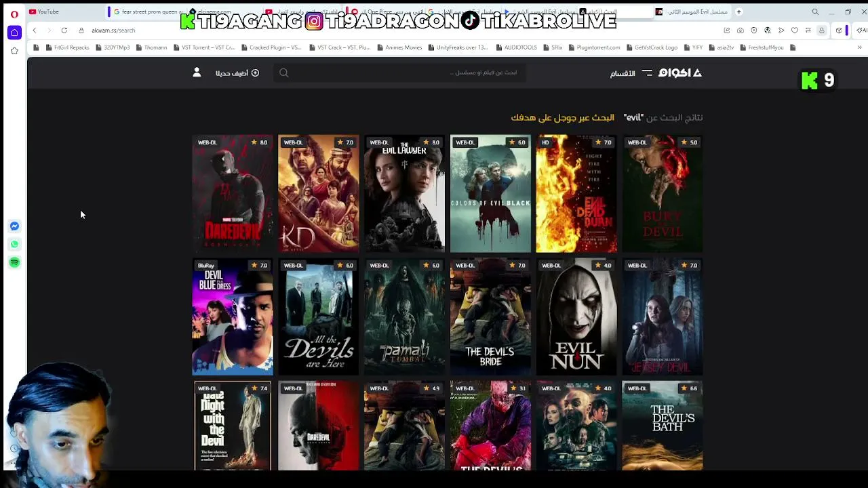Screen dimensions: 868x488
Task: Open the UnityFreaks bookmark
Action: [458, 47]
